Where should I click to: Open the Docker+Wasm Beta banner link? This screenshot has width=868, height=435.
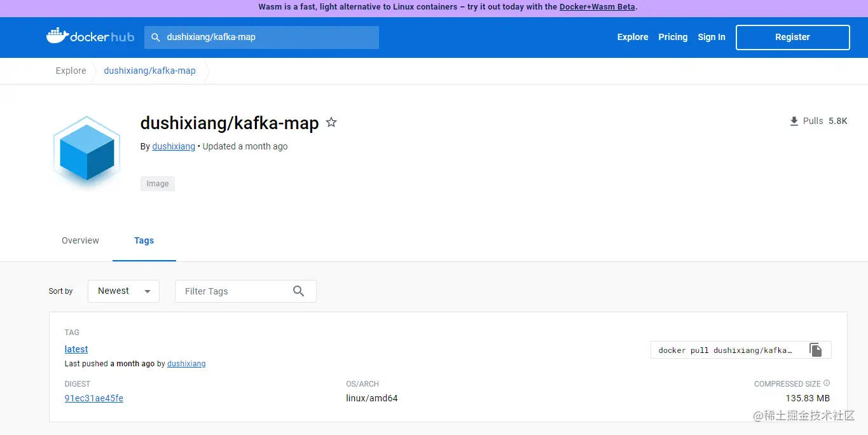click(598, 7)
